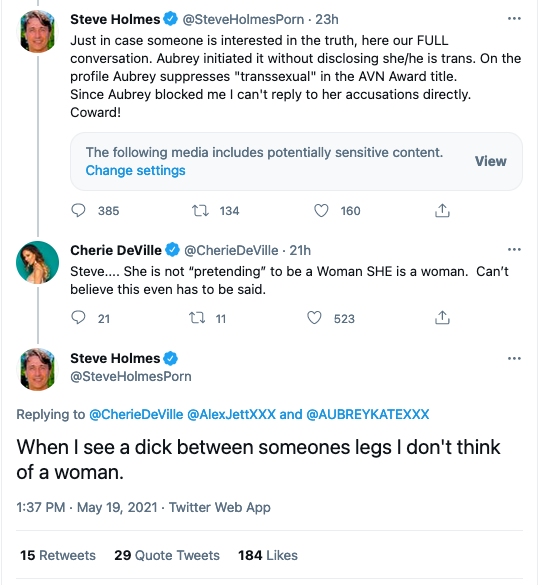Open the @CherieDeVille mention in reply line
This screenshot has width=538, height=585.
pos(136,414)
